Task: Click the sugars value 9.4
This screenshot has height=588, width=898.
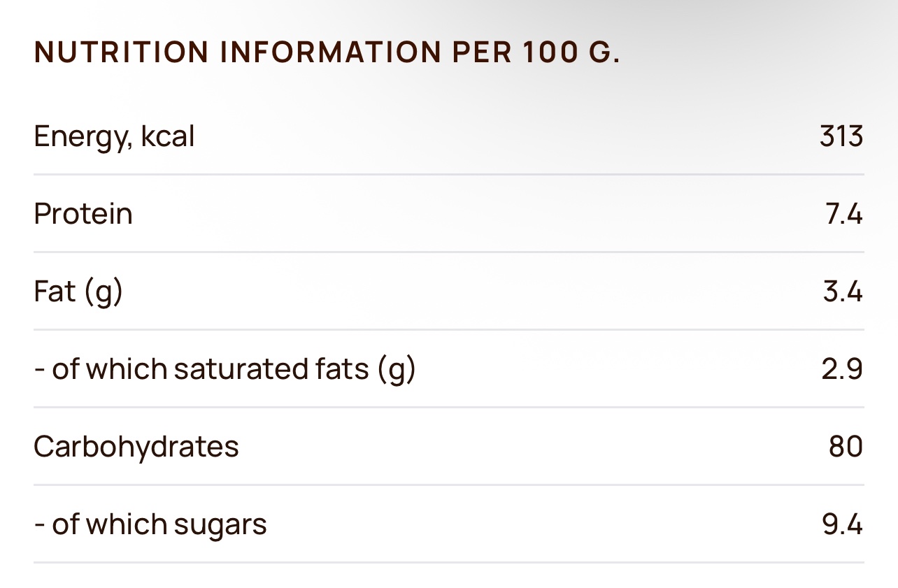Action: click(x=843, y=524)
